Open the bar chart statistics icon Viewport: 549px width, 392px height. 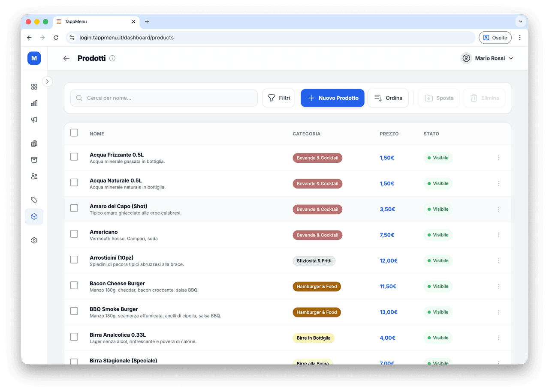(x=34, y=103)
